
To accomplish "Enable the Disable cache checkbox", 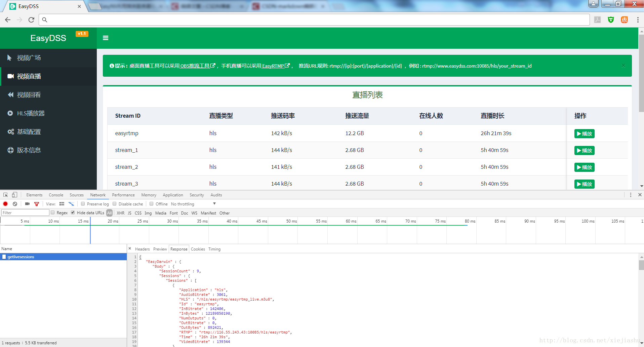I will [115, 204].
